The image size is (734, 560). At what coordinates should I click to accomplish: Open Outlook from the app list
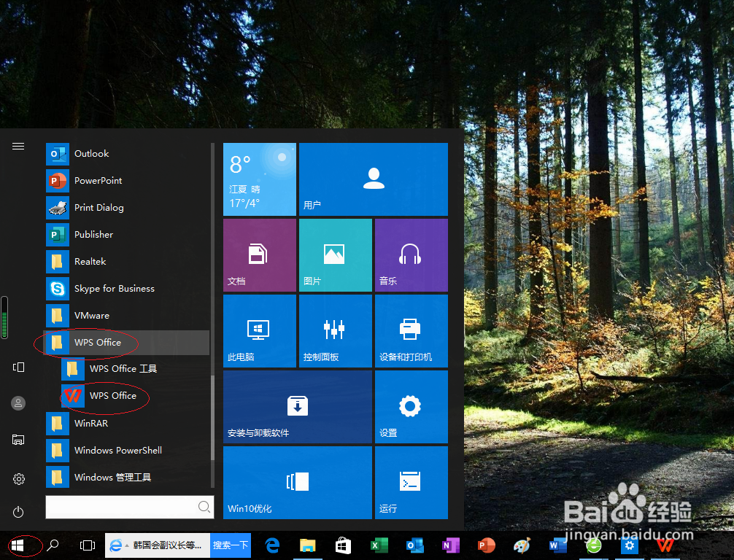point(128,154)
